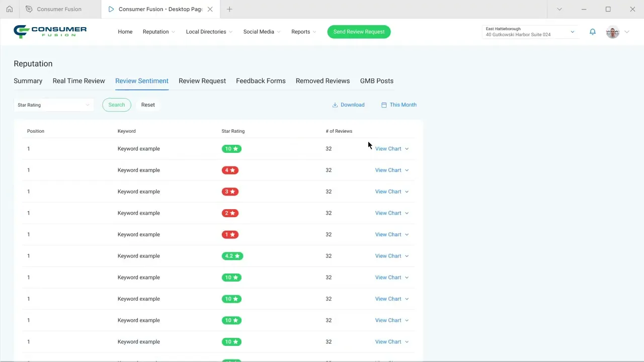This screenshot has height=362, width=644.
Task: Expand View Chart for the 4-star row
Action: coord(392,170)
